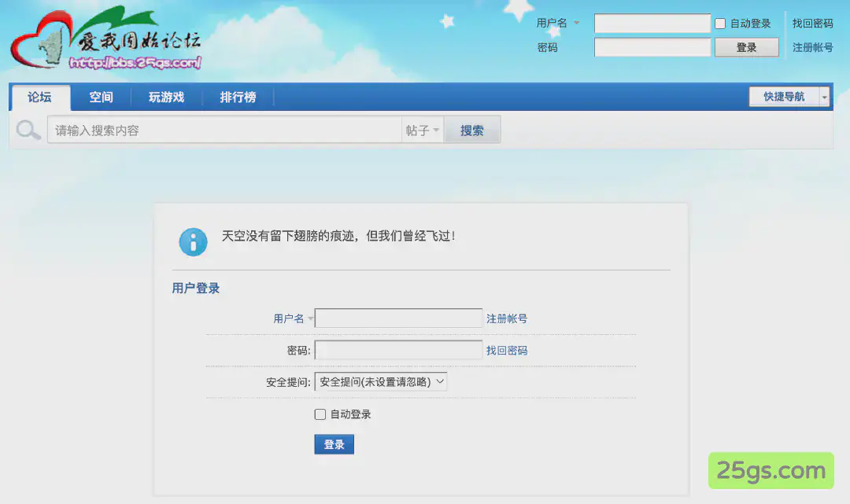Screen dimensions: 850x504
Task: Toggle automatic login below the security question
Action: tap(320, 414)
